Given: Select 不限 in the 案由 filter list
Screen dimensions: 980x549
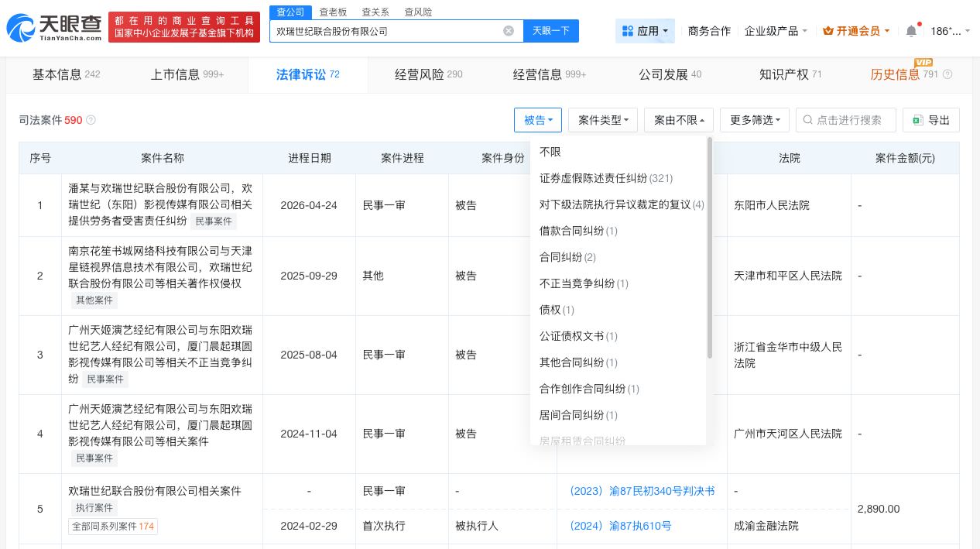Looking at the screenshot, I should point(550,152).
